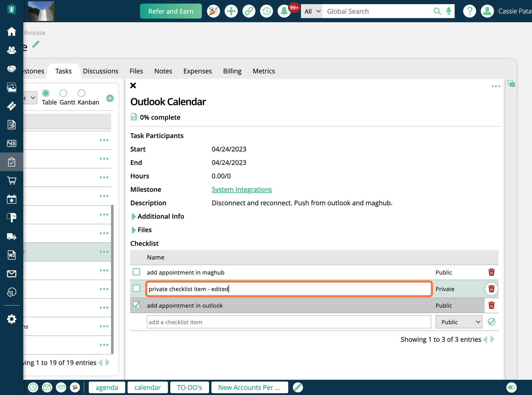
Task: Delete 'add appointment in maghub' checklist item
Action: [x=491, y=272]
